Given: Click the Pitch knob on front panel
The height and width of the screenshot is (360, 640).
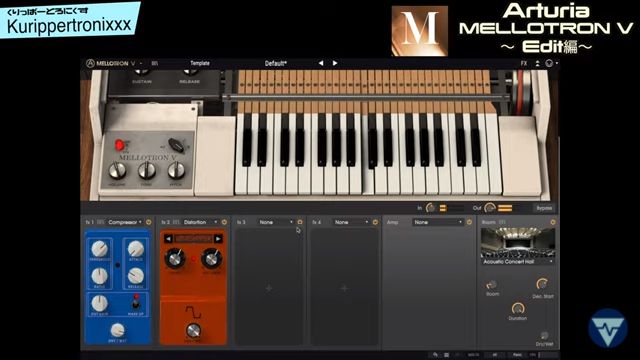Looking at the screenshot, I should [x=176, y=171].
